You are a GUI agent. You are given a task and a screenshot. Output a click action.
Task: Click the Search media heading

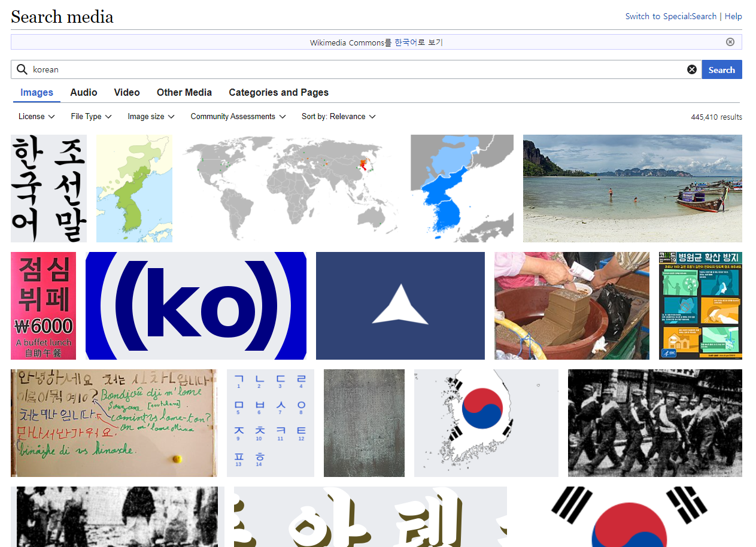[x=62, y=17]
